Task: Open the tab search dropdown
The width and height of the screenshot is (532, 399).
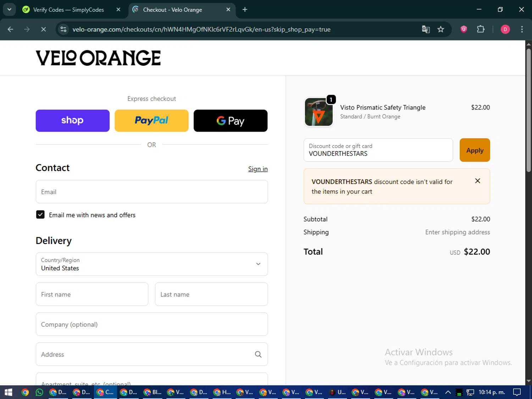Action: pos(9,10)
